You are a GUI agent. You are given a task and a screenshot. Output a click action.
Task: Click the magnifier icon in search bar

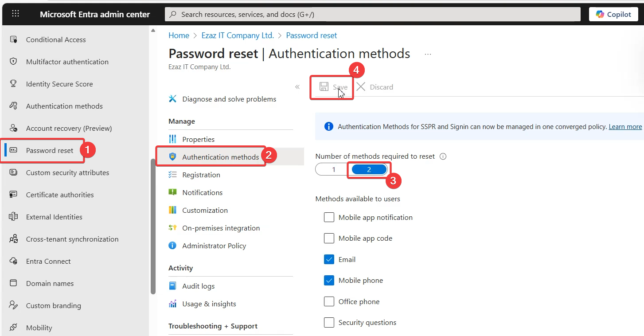tap(173, 14)
